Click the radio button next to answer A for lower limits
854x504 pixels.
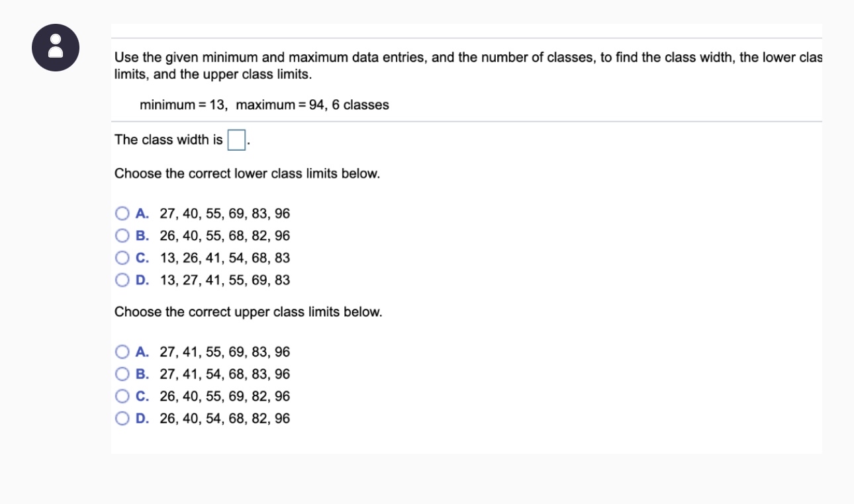[x=122, y=213]
